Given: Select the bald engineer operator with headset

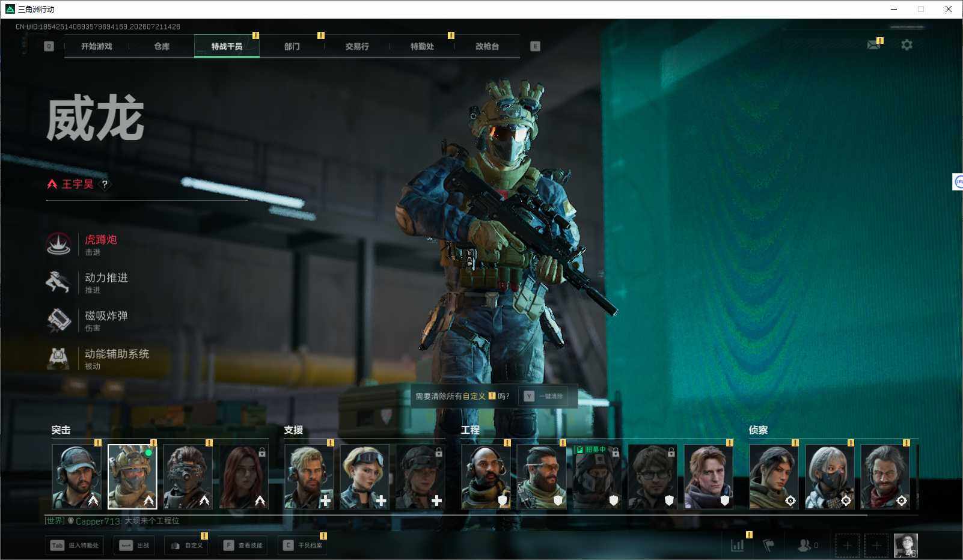Looking at the screenshot, I should [486, 476].
